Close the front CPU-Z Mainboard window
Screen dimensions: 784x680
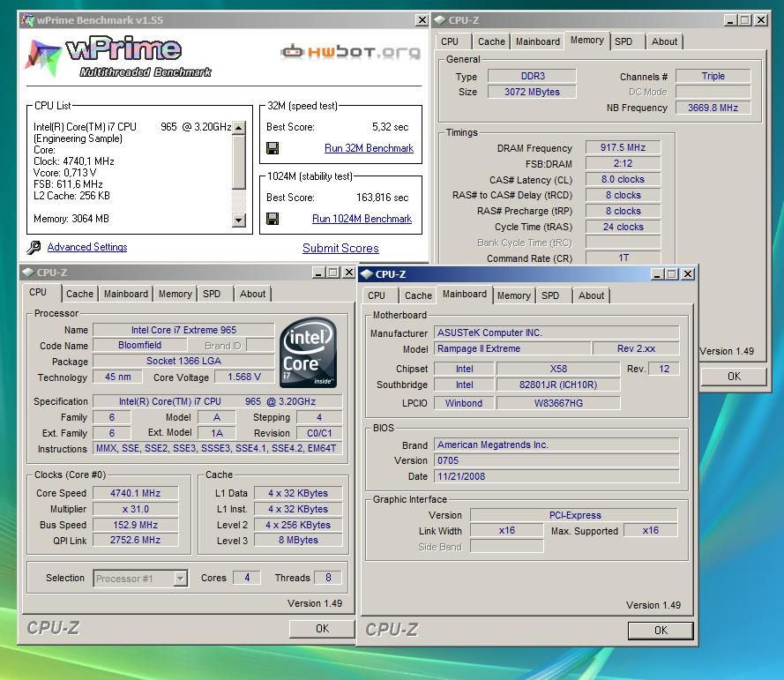click(688, 274)
